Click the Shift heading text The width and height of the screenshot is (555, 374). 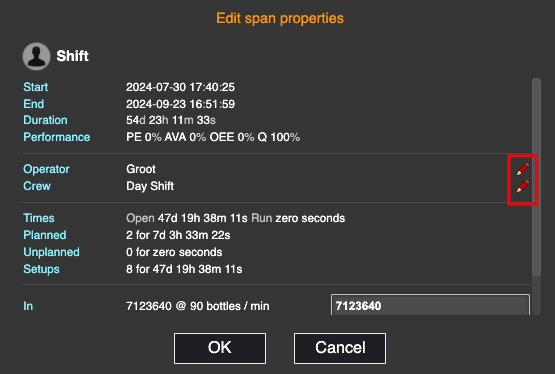73,56
